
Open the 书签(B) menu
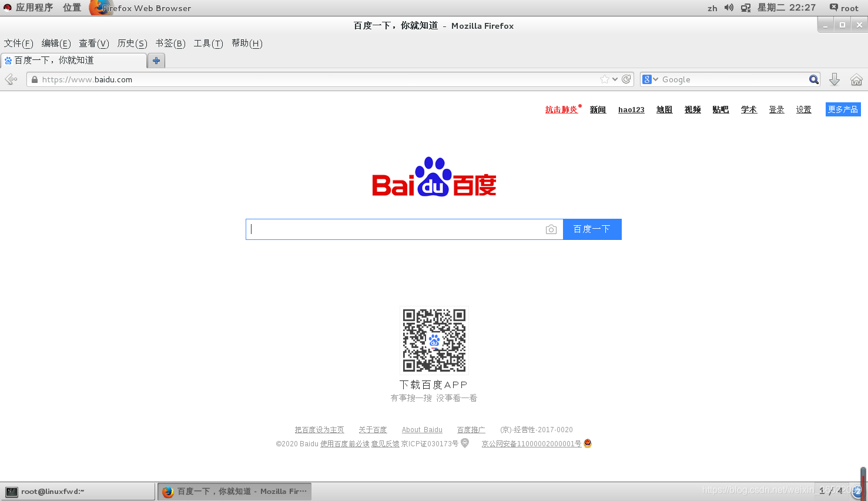tap(170, 44)
